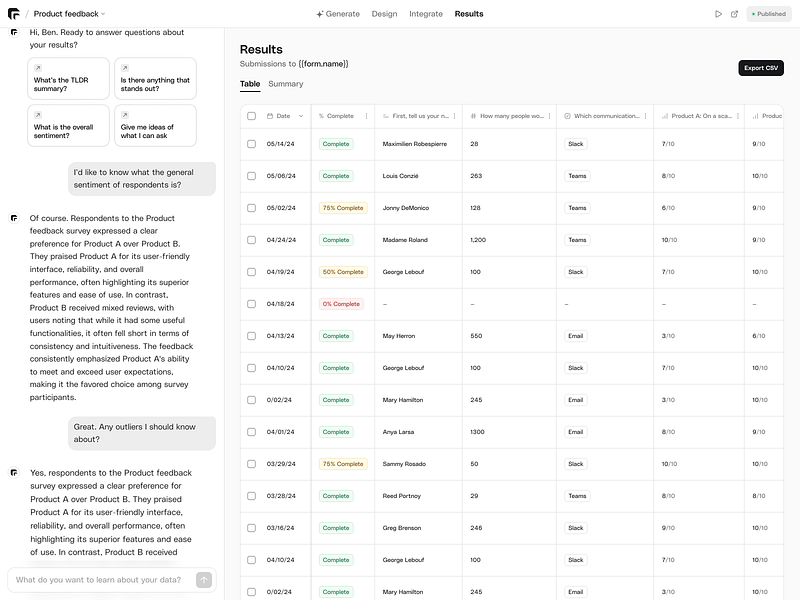Open the external link share icon

point(735,14)
